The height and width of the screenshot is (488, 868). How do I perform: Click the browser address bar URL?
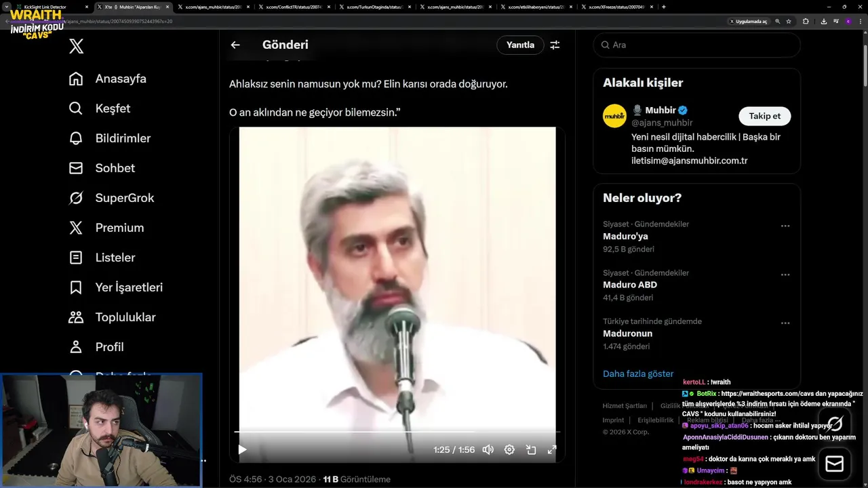[120, 21]
